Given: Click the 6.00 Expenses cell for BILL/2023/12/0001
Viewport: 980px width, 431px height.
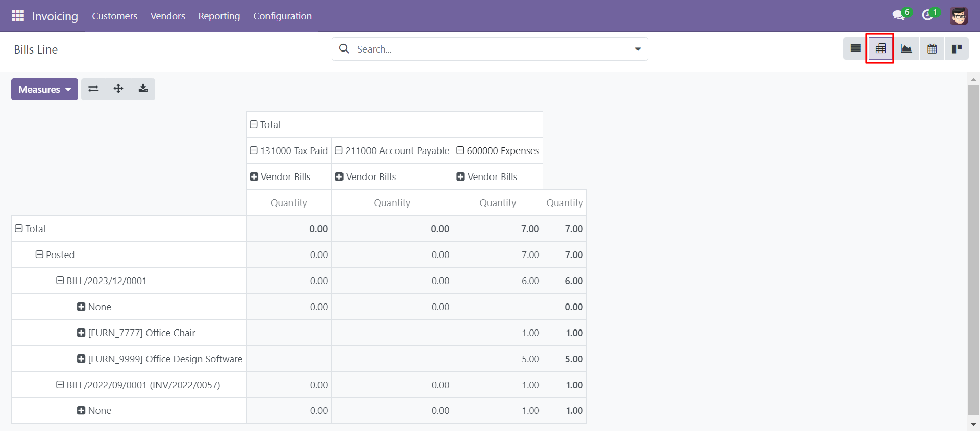Looking at the screenshot, I should click(x=498, y=281).
